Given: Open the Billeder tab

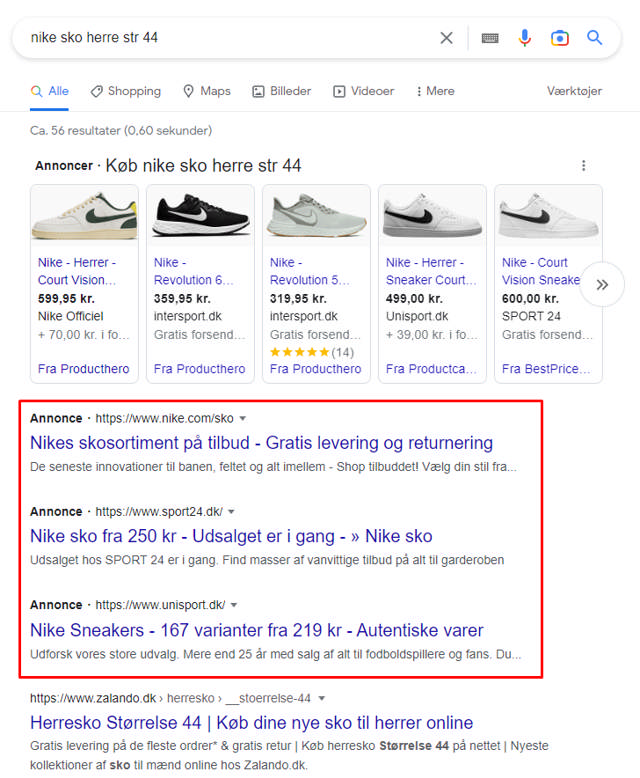Looking at the screenshot, I should pos(281,91).
